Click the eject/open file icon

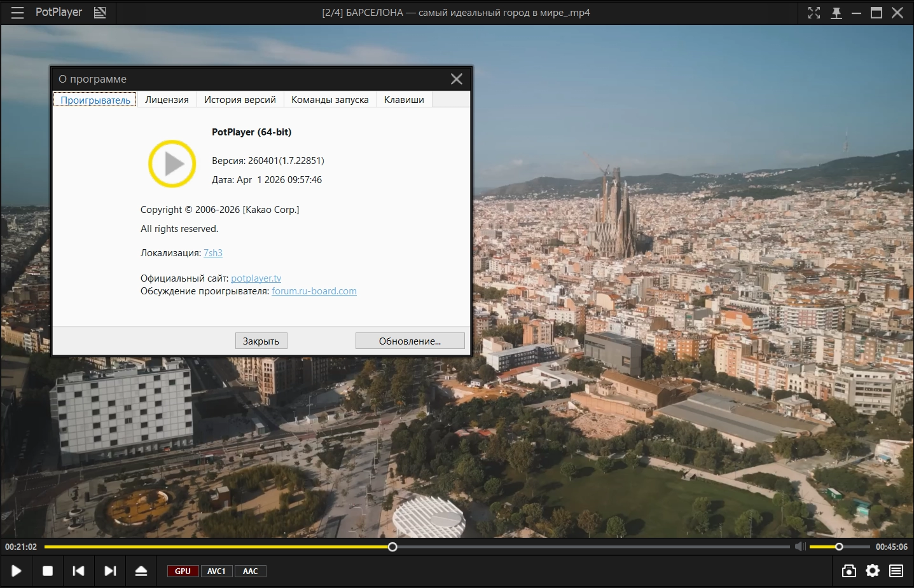[x=141, y=571]
